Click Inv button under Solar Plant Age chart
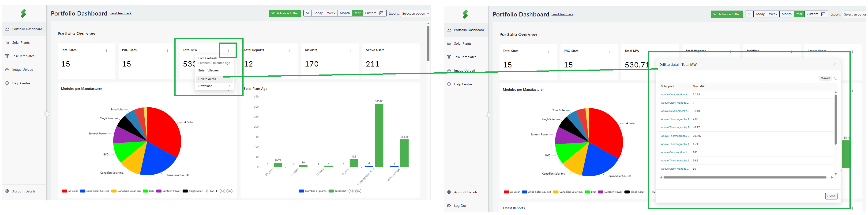This screenshot has width=868, height=215. pos(358,191)
